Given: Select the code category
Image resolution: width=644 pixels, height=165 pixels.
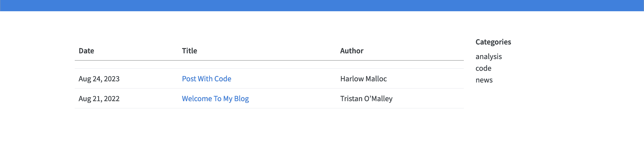Looking at the screenshot, I should coord(483,68).
